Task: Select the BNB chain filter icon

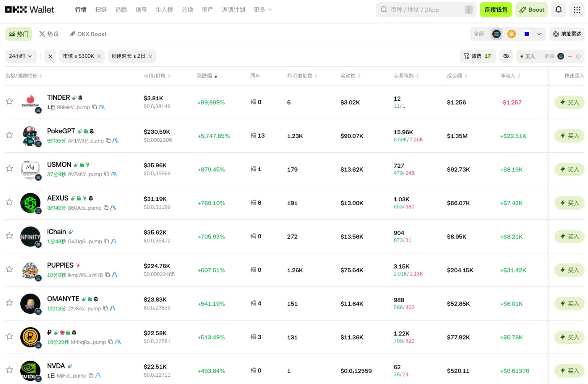Action: click(x=511, y=34)
